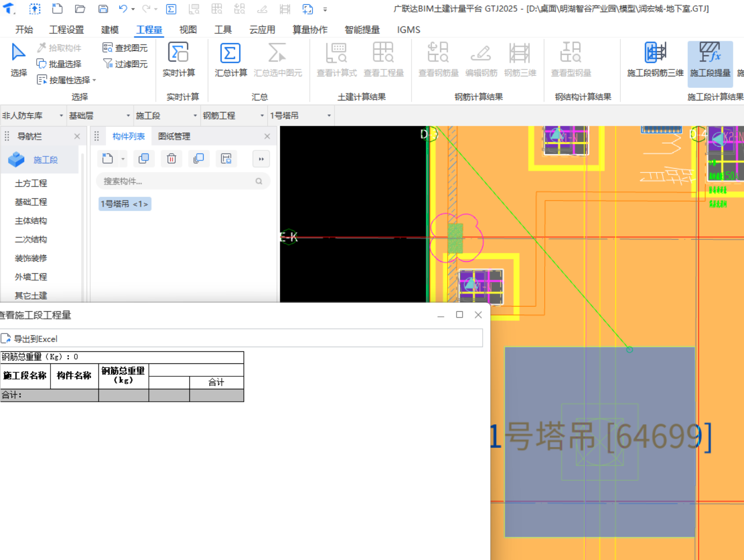Click the sigma calculate icon in title bar
This screenshot has height=560, width=744.
pyautogui.click(x=171, y=9)
